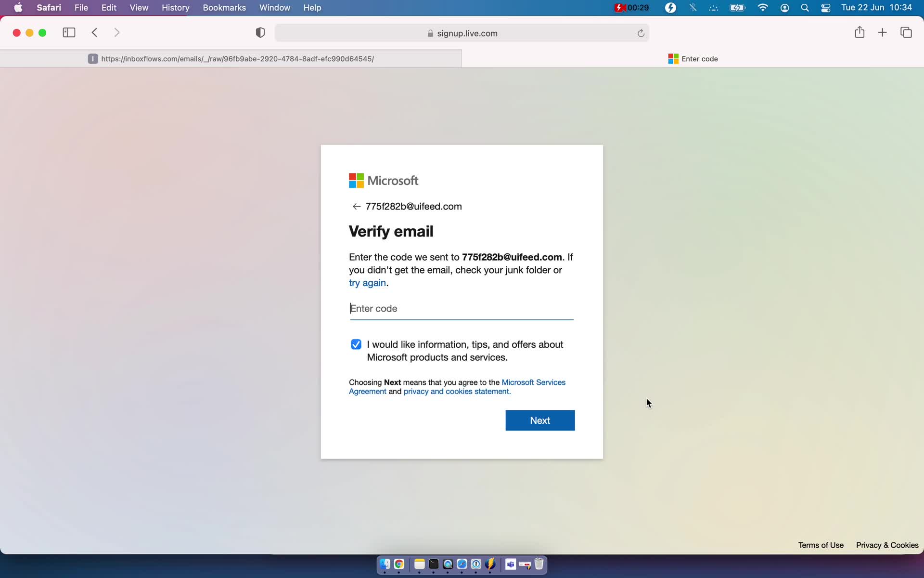
Task: Open the Bookmarks menu in Safari
Action: click(224, 7)
